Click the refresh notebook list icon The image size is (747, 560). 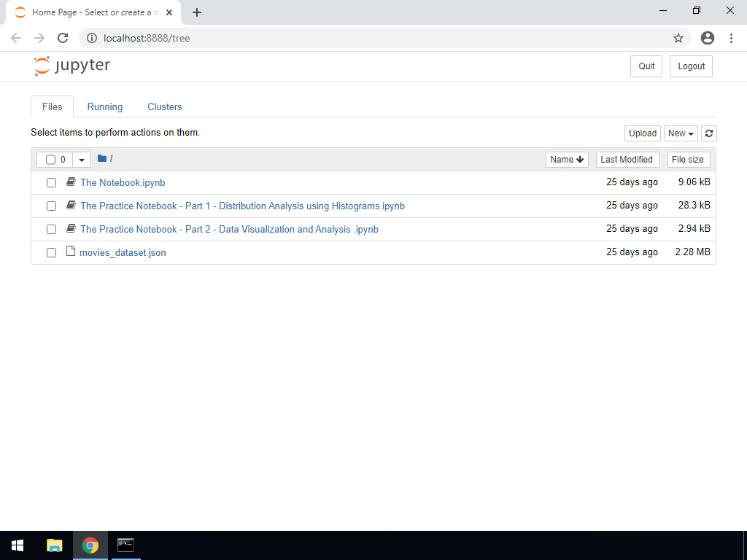[x=709, y=133]
